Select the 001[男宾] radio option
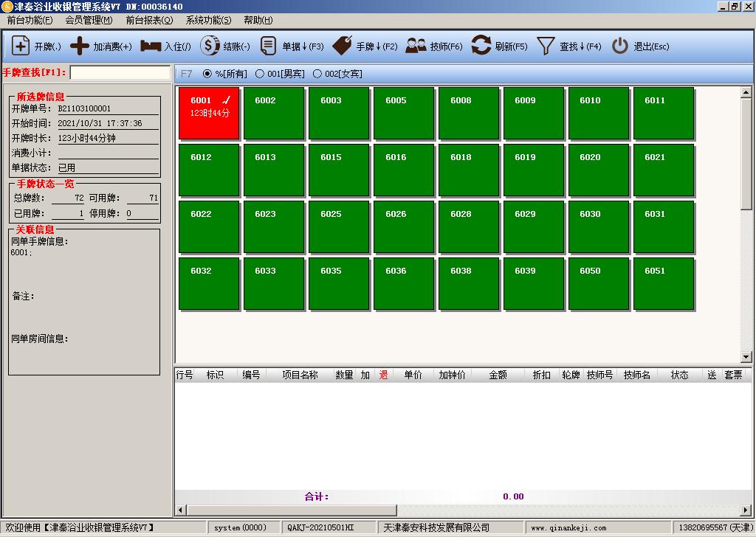 coord(260,74)
